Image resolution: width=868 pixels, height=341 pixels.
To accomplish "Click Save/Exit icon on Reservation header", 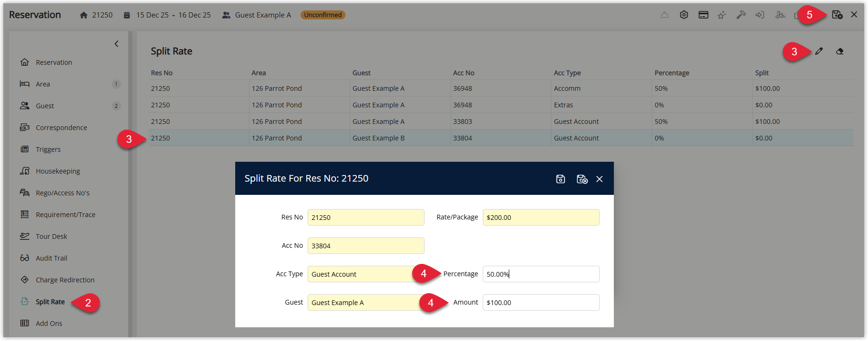I will coord(837,15).
